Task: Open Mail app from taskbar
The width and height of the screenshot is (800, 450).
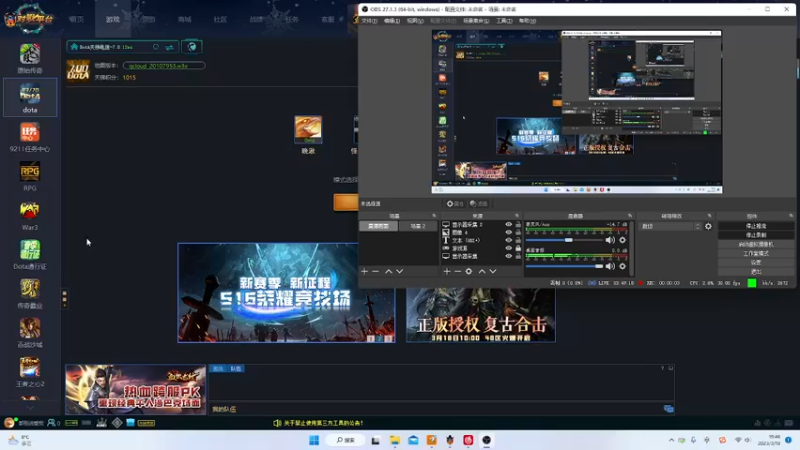Action: pyautogui.click(x=413, y=440)
